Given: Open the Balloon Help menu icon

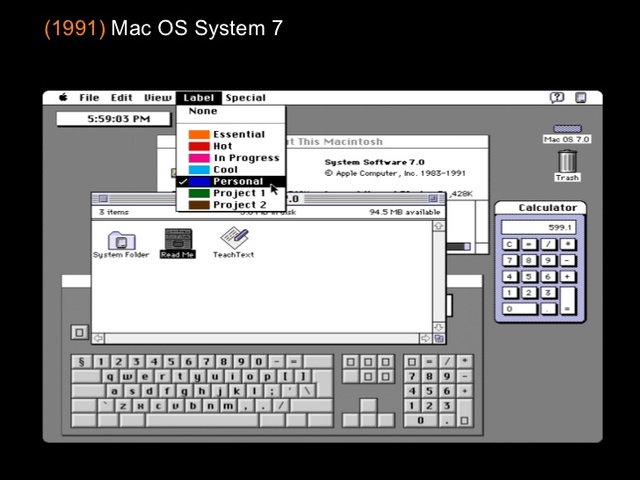Looking at the screenshot, I should pyautogui.click(x=557, y=98).
